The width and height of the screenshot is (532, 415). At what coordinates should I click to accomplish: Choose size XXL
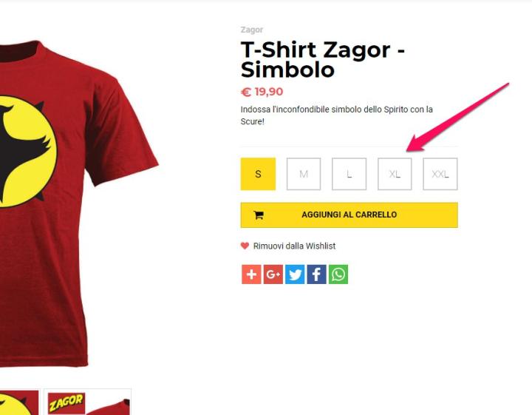pyautogui.click(x=440, y=174)
